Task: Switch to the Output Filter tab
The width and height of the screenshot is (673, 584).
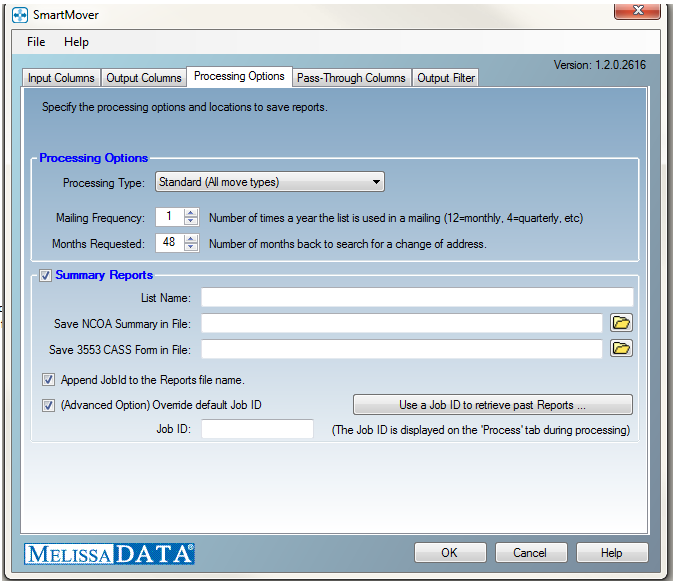Action: point(446,78)
